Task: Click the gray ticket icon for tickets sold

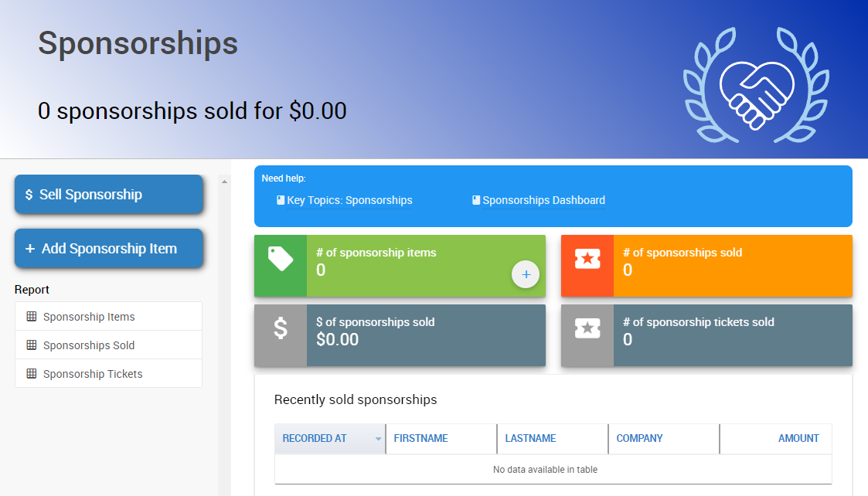Action: point(587,328)
